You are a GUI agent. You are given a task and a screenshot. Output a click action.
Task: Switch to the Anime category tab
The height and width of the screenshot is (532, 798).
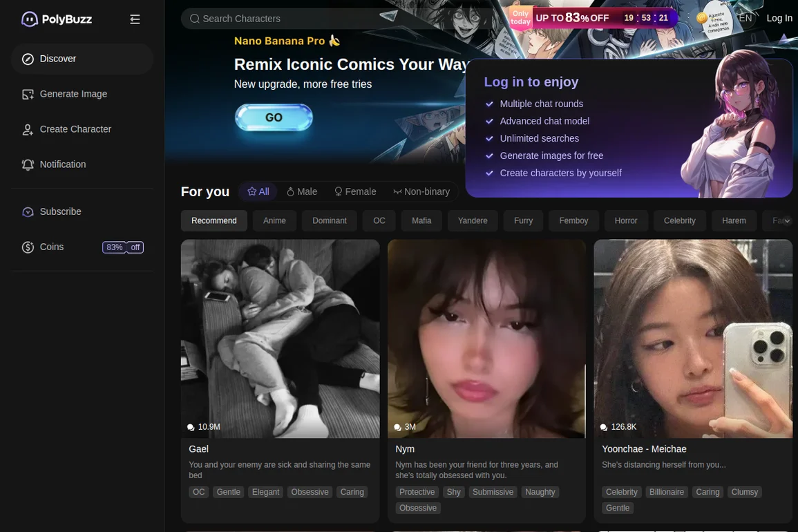coord(274,221)
